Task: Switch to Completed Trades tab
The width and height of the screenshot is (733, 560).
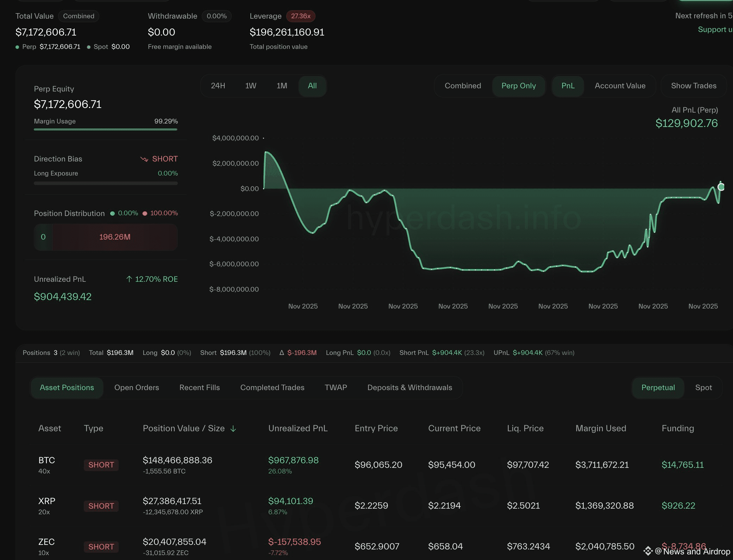Action: point(272,388)
